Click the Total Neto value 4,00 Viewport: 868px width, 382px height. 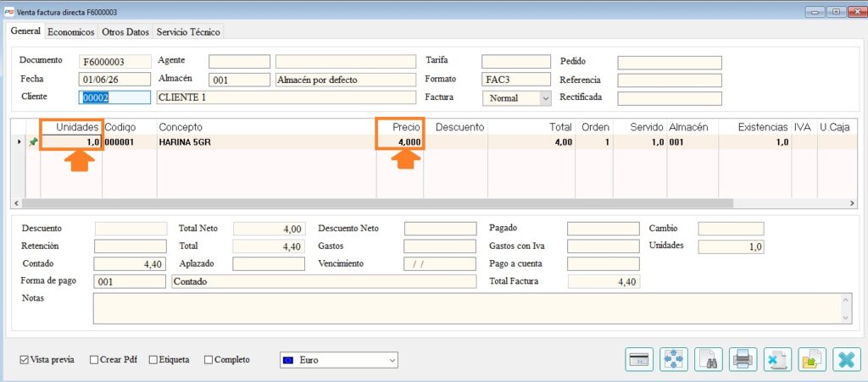(269, 229)
